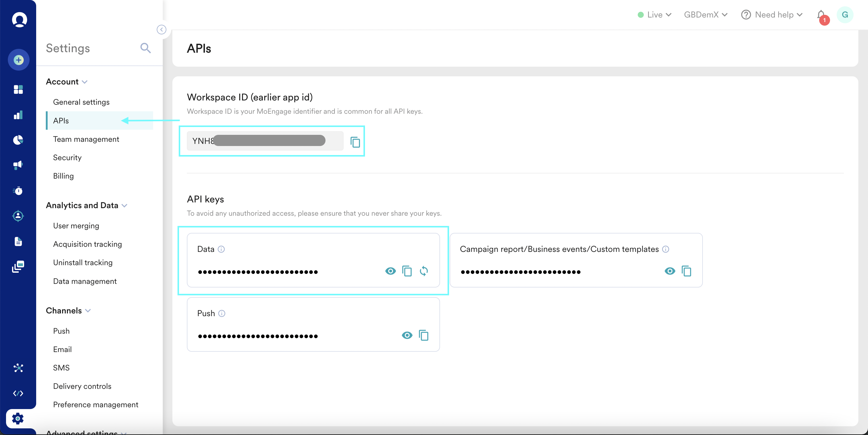Copy the Push API key
The width and height of the screenshot is (868, 435).
(x=423, y=335)
